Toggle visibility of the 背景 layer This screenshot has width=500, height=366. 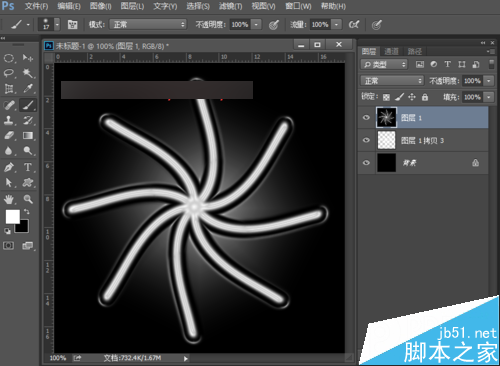(366, 163)
